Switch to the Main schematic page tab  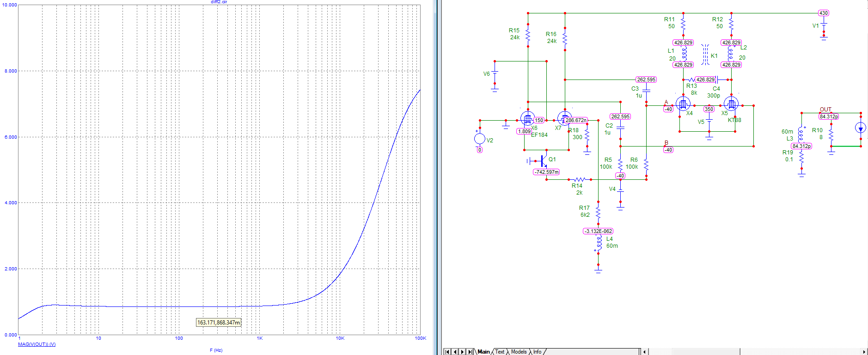483,352
